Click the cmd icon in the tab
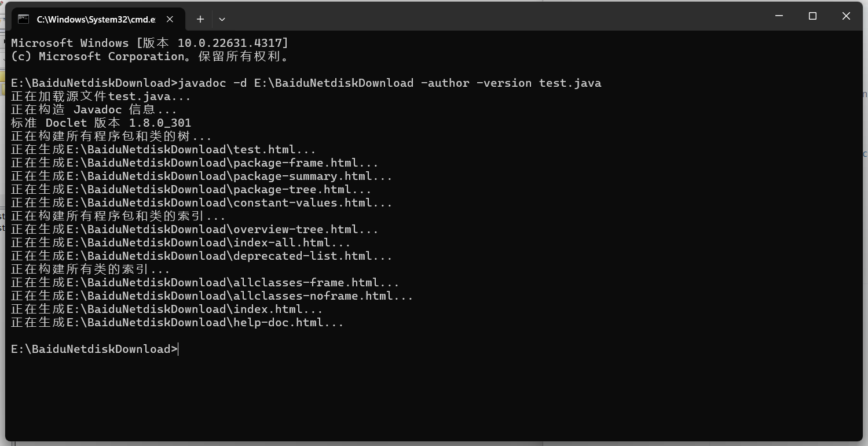 [23, 19]
